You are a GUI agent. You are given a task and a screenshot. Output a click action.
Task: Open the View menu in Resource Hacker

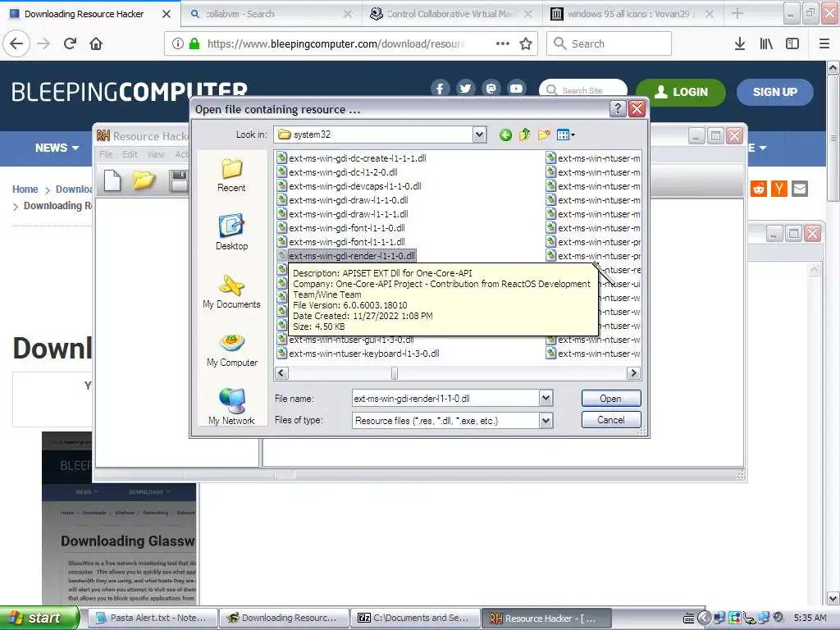click(x=156, y=154)
